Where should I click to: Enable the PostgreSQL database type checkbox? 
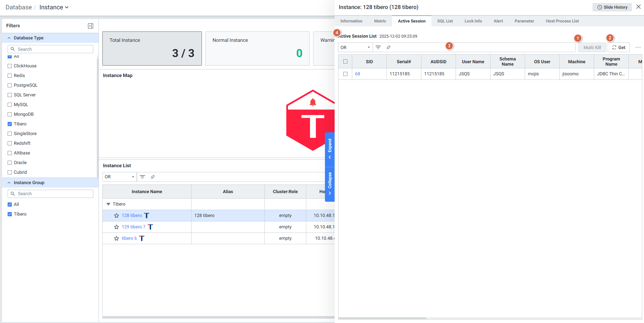(x=10, y=85)
